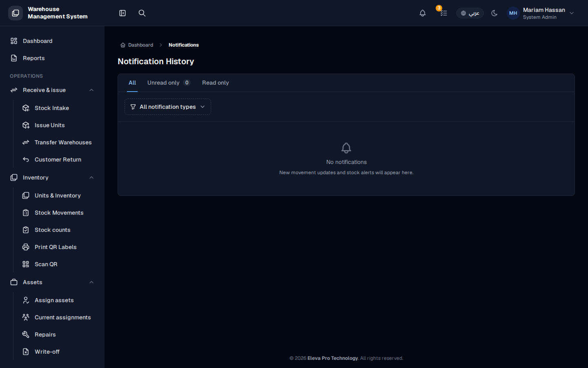Open Mariam Hassan user menu
Screen dimensions: 588x368
[541, 13]
